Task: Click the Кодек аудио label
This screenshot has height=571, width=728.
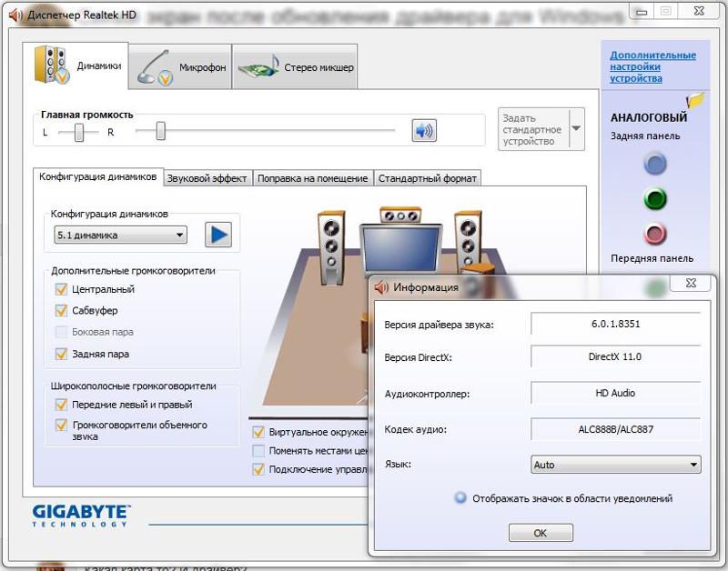Action: point(415,429)
